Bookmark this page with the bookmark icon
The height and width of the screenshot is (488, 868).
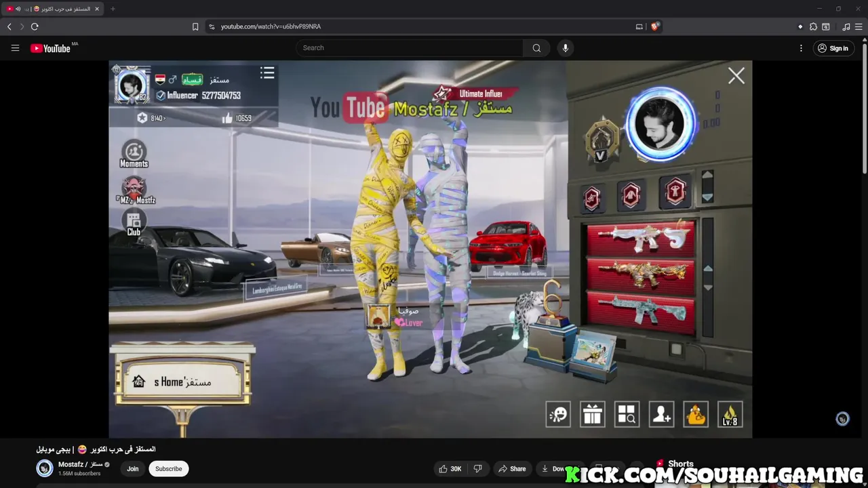(195, 26)
